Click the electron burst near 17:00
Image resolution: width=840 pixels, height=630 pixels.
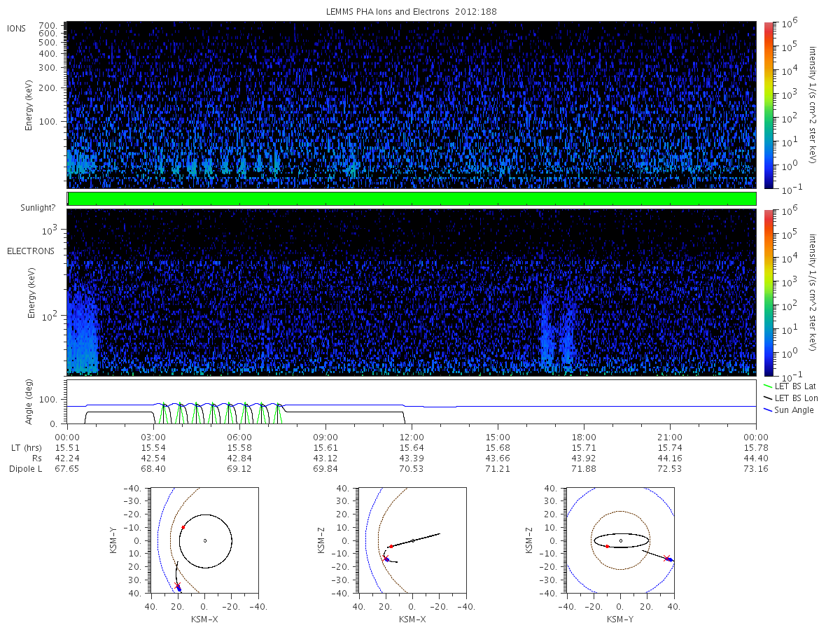pos(558,329)
